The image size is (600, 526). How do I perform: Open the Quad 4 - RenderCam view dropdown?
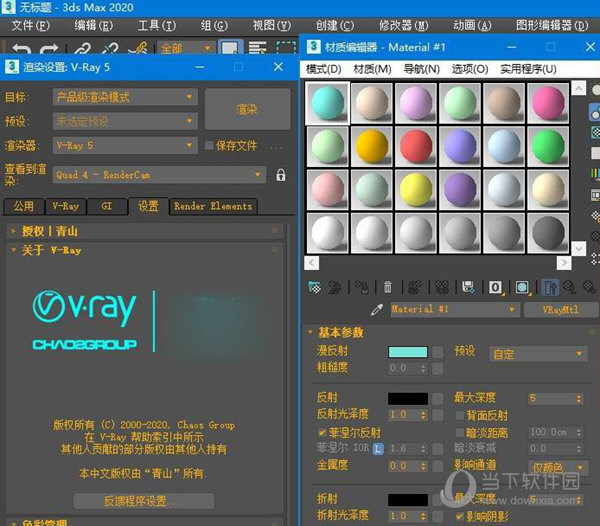(159, 175)
